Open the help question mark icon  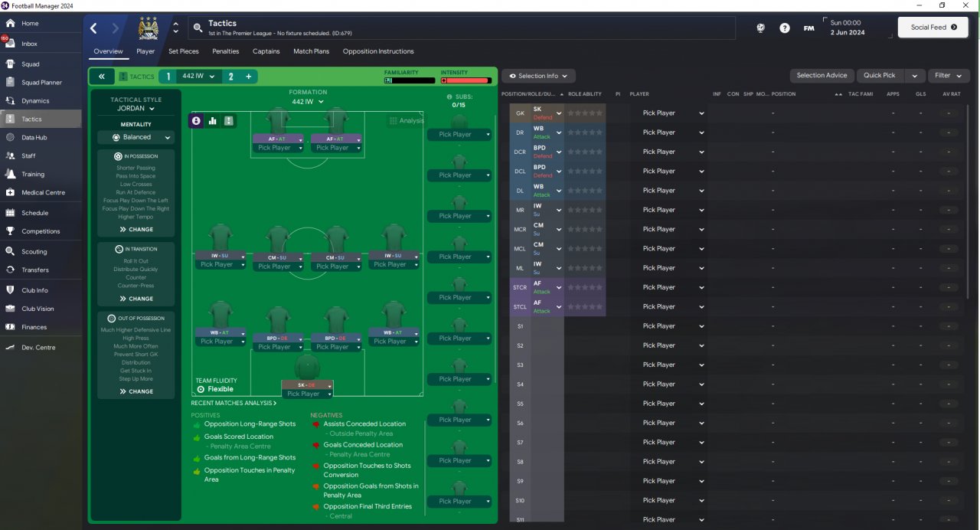(785, 28)
